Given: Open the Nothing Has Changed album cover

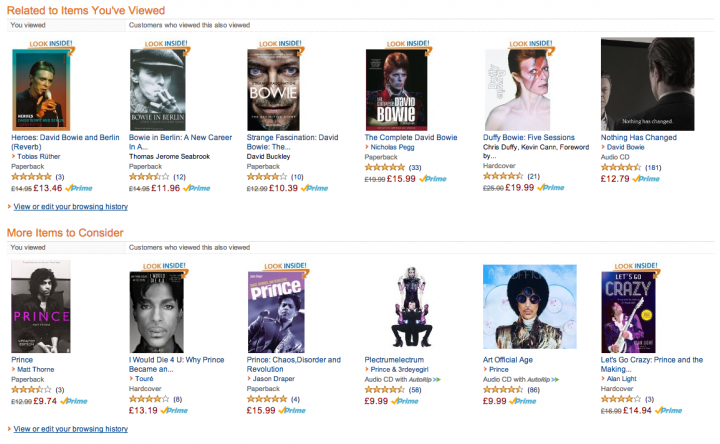Looking at the screenshot, I should [x=647, y=84].
